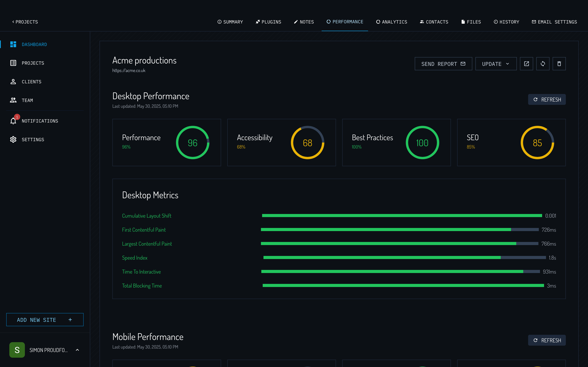The image size is (588, 367).
Task: Click the Speed Index progress bar
Action: pos(404,257)
